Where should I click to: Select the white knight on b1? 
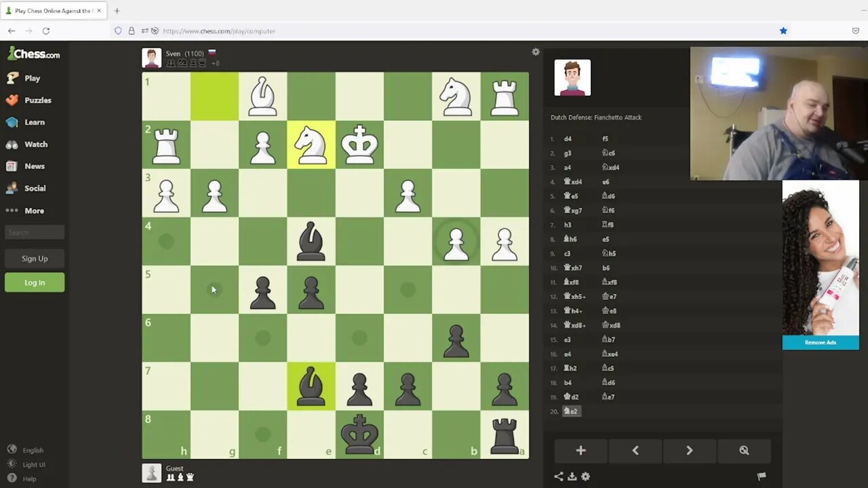coord(456,96)
